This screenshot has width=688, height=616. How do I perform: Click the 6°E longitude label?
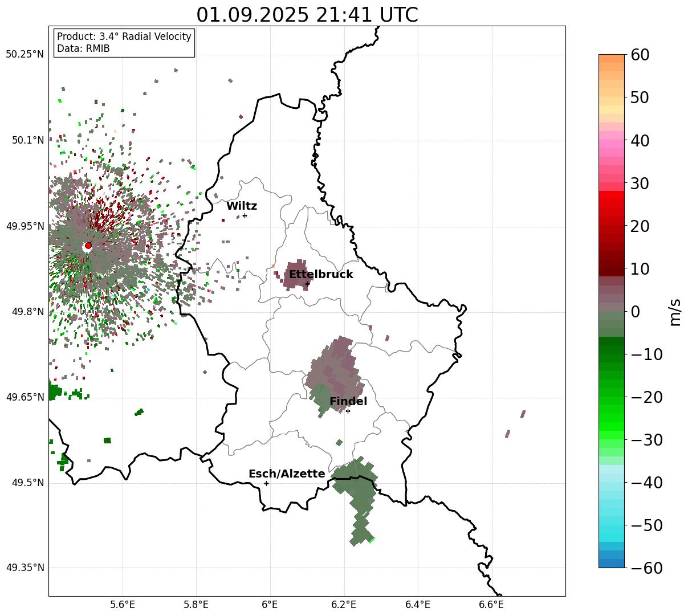270,605
